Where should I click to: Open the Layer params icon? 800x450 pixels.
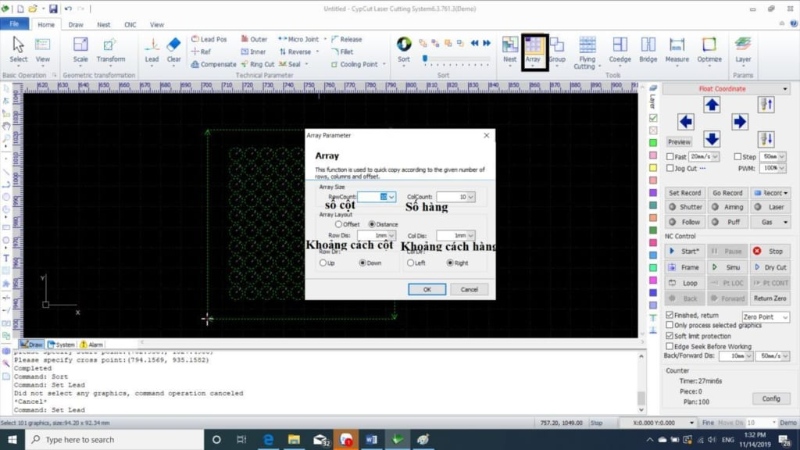743,48
